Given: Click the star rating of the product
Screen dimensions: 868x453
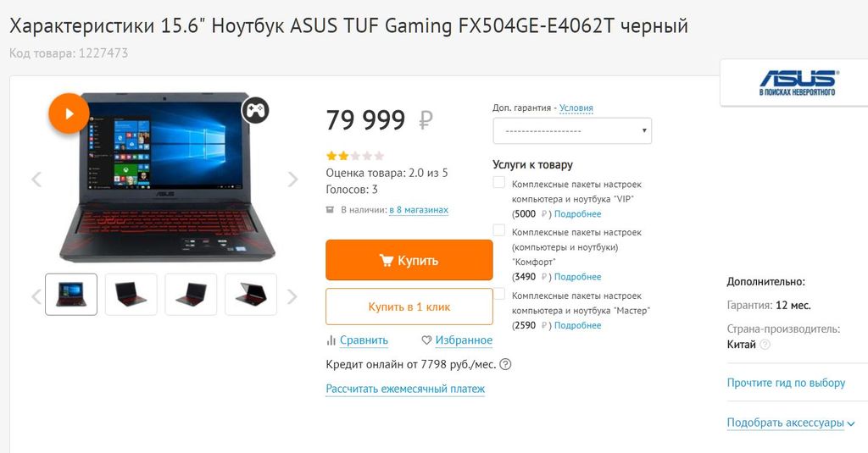Looking at the screenshot, I should tap(355, 156).
